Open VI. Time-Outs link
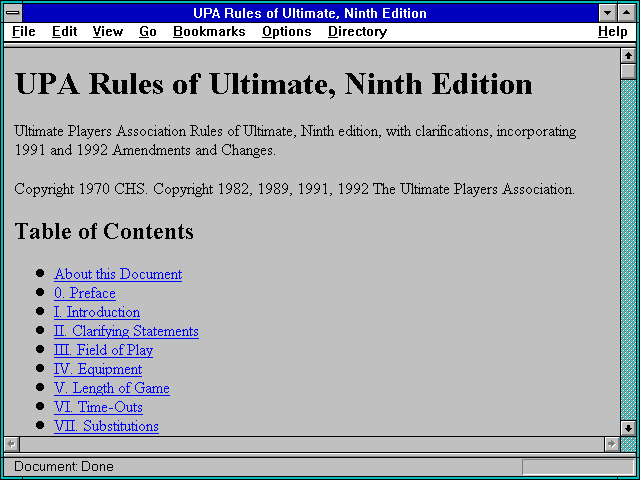 pos(98,407)
